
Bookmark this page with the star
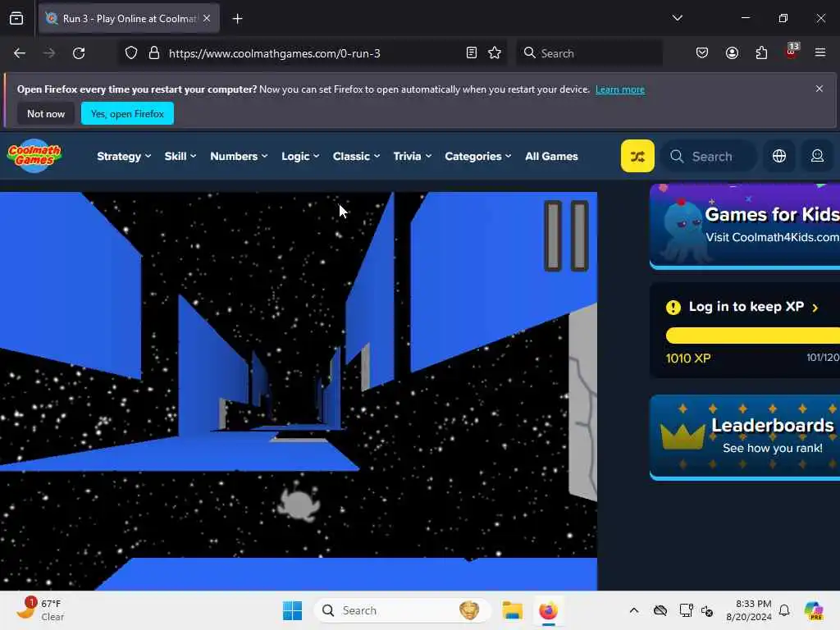tap(495, 53)
